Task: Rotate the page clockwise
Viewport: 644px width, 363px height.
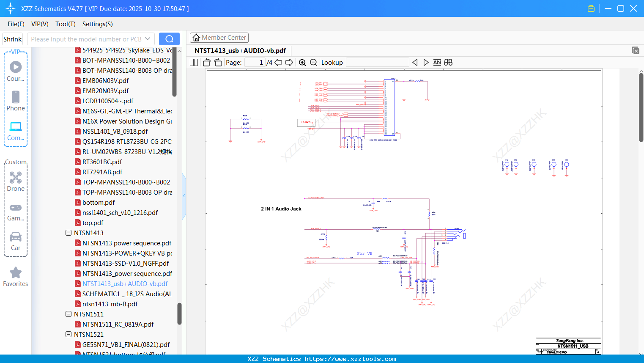Action: pos(218,63)
